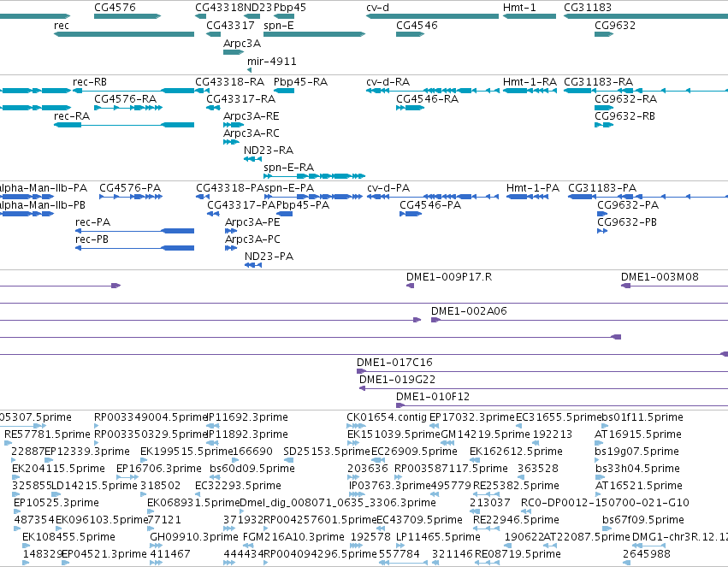
Task: Select the EK204115.5prime EST label
Action: point(58,469)
